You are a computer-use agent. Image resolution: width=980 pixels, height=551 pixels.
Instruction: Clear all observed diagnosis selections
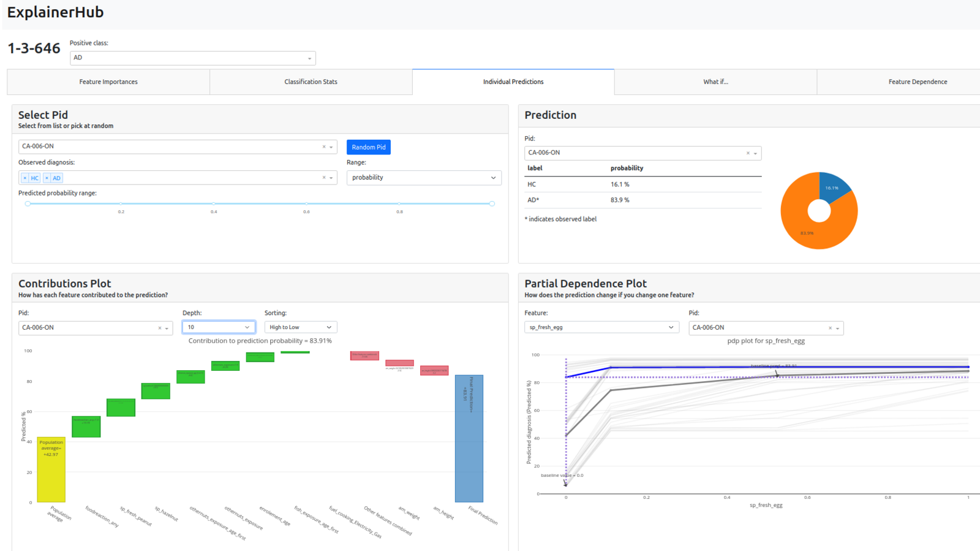tap(324, 178)
